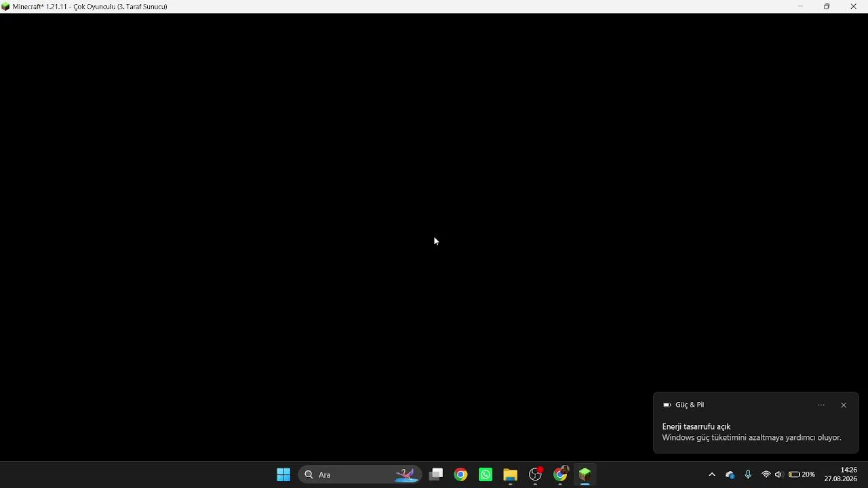868x488 pixels.
Task: Open the OneDrive cloud tray icon
Action: (x=730, y=474)
